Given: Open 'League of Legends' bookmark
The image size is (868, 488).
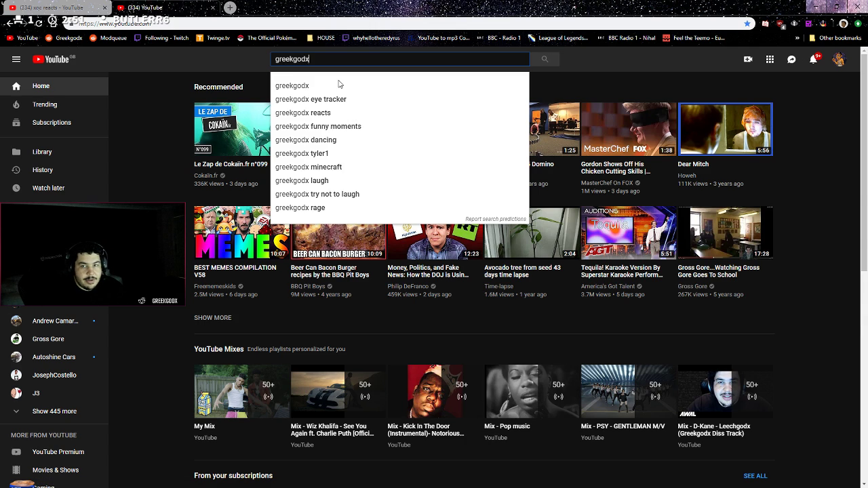Looking at the screenshot, I should click(x=559, y=38).
